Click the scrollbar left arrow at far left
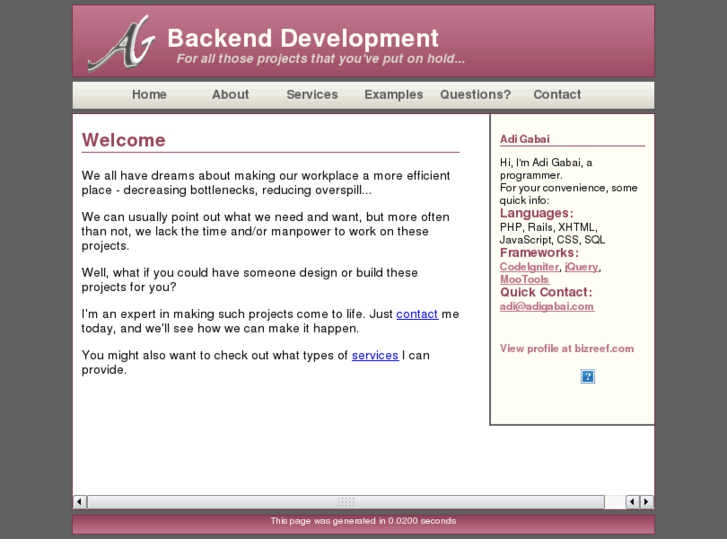Image resolution: width=727 pixels, height=545 pixels. [x=80, y=502]
